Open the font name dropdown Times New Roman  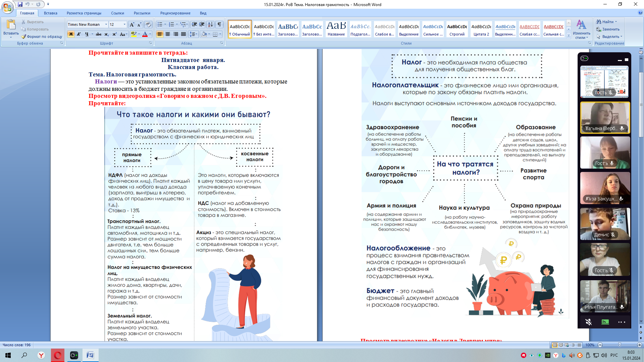tap(106, 24)
